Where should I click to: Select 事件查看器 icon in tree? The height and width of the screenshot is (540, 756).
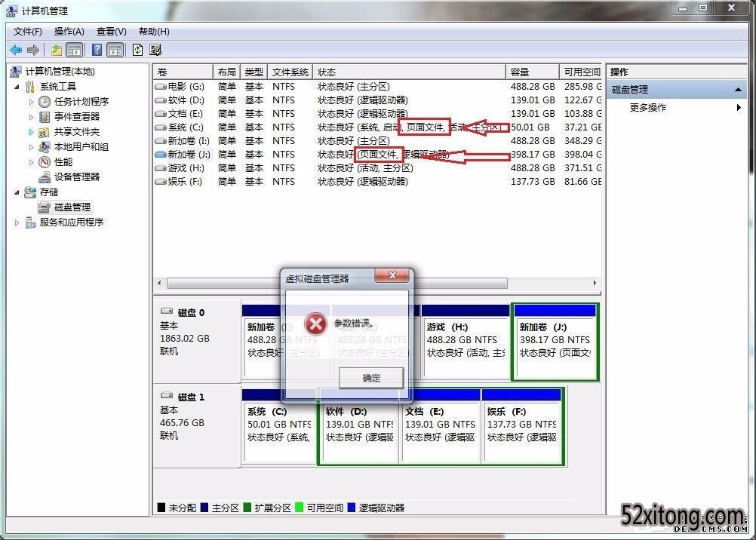(x=45, y=117)
